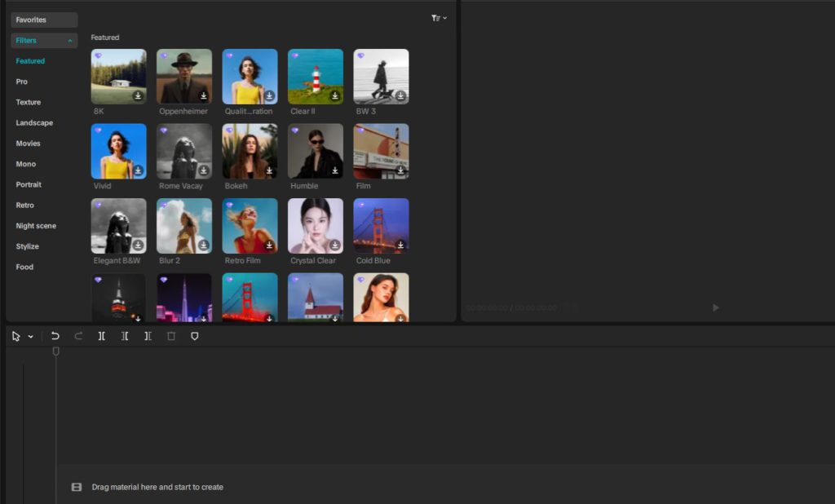Click the timeline playhead marker

click(x=56, y=351)
